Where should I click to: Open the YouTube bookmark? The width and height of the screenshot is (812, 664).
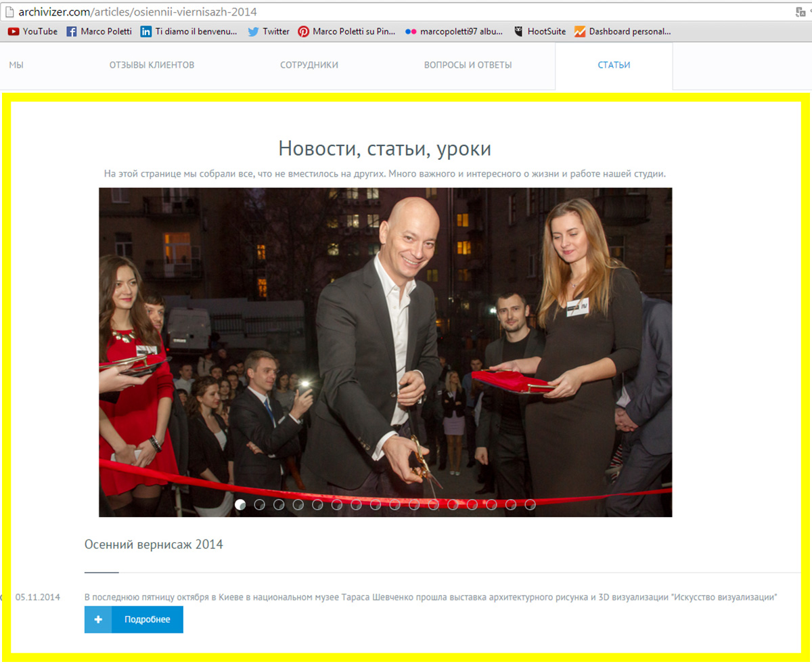click(32, 31)
